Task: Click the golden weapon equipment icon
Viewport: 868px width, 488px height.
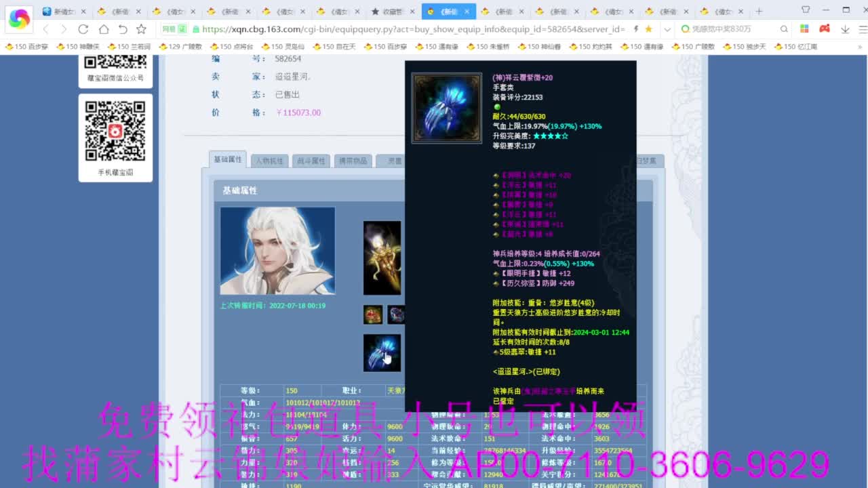Action: click(x=382, y=258)
